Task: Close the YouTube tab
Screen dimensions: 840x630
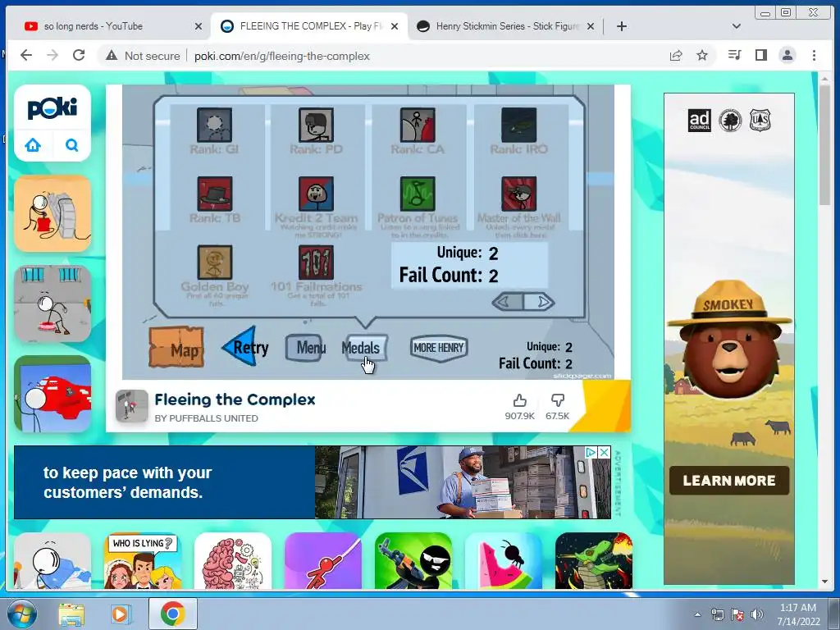Action: [x=199, y=26]
